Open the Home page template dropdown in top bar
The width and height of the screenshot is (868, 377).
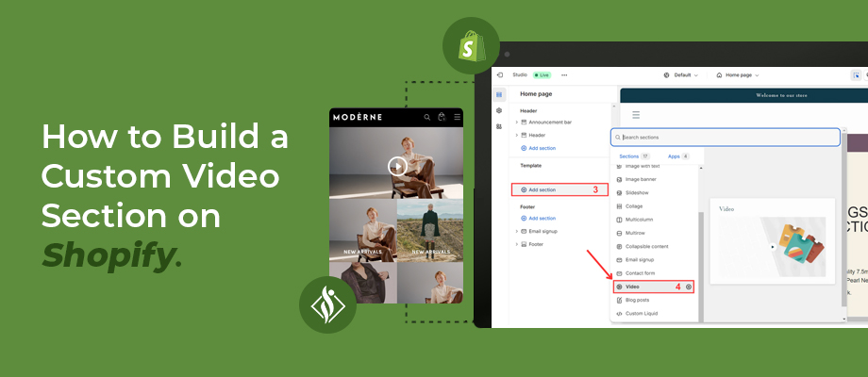pyautogui.click(x=738, y=74)
